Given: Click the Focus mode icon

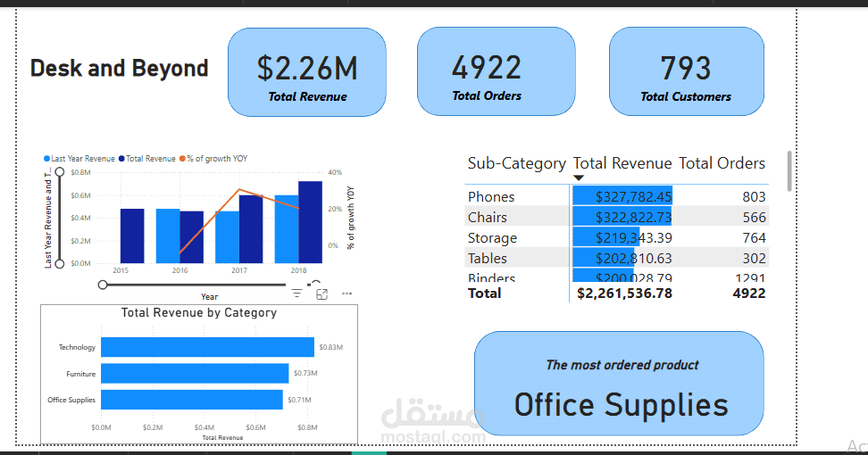Looking at the screenshot, I should pyautogui.click(x=321, y=294).
